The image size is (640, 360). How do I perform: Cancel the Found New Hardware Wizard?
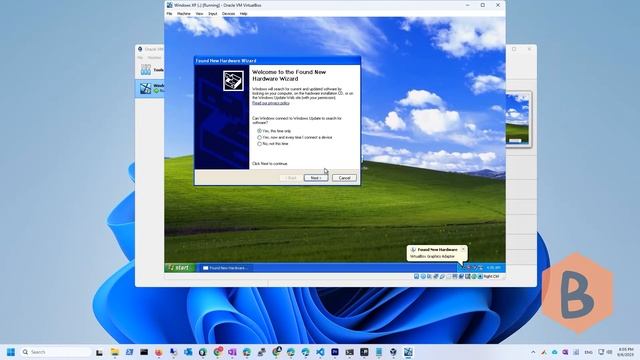344,178
